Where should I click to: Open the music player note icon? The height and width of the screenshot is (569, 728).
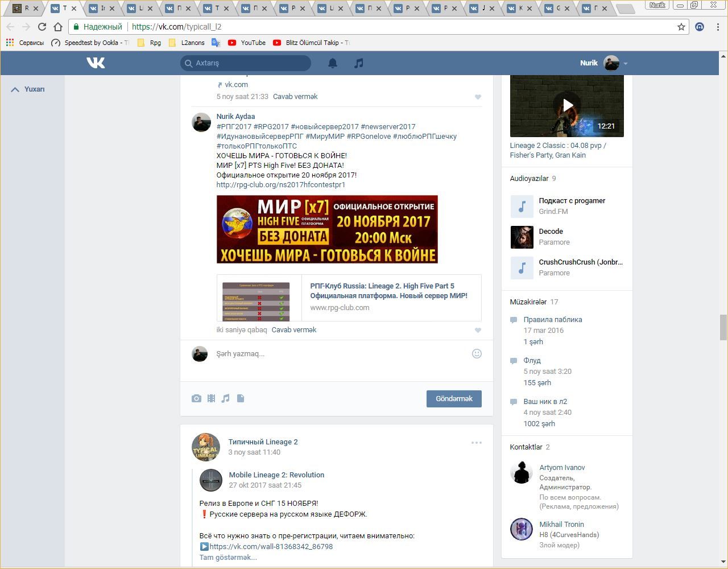[x=358, y=63]
